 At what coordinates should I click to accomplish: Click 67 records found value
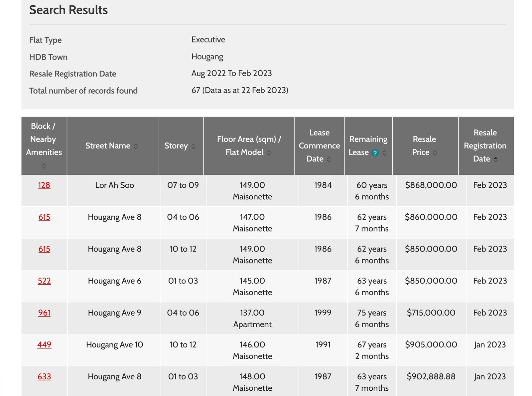[x=240, y=90]
